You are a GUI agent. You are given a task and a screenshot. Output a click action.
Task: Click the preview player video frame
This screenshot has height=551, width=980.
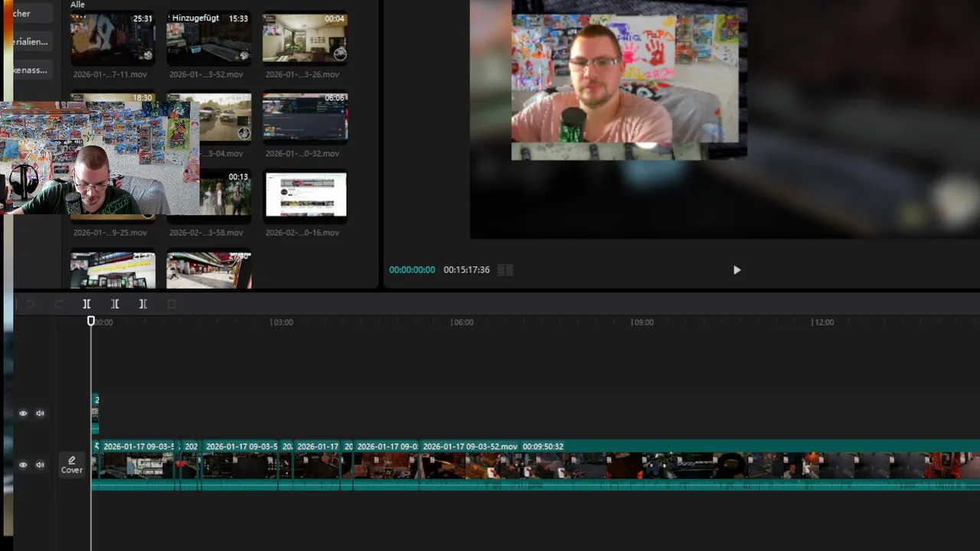point(724,119)
